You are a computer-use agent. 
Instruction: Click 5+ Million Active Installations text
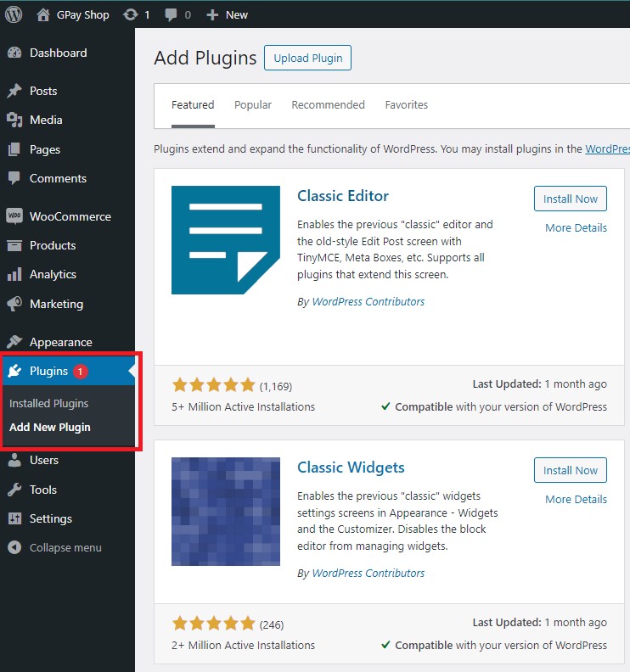243,406
